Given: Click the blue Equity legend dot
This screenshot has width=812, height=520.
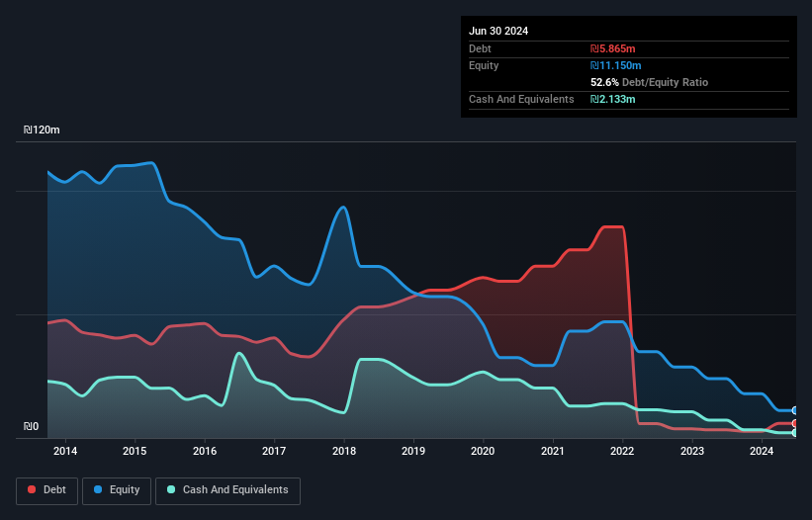Looking at the screenshot, I should [x=98, y=489].
